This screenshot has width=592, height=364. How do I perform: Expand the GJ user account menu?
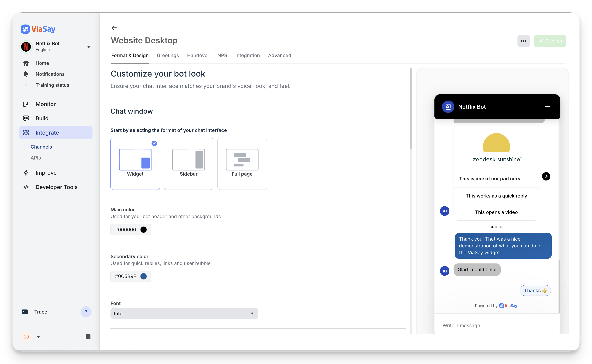tap(38, 337)
